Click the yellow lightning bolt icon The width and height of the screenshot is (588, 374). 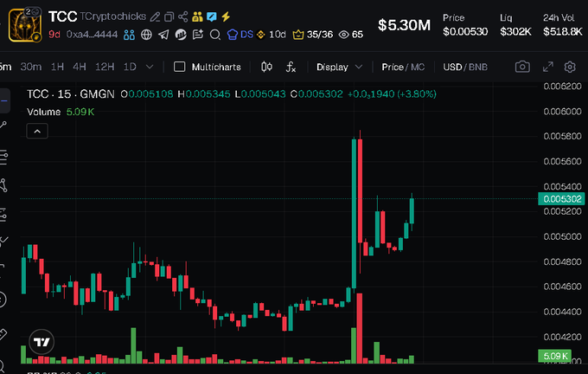(x=226, y=16)
